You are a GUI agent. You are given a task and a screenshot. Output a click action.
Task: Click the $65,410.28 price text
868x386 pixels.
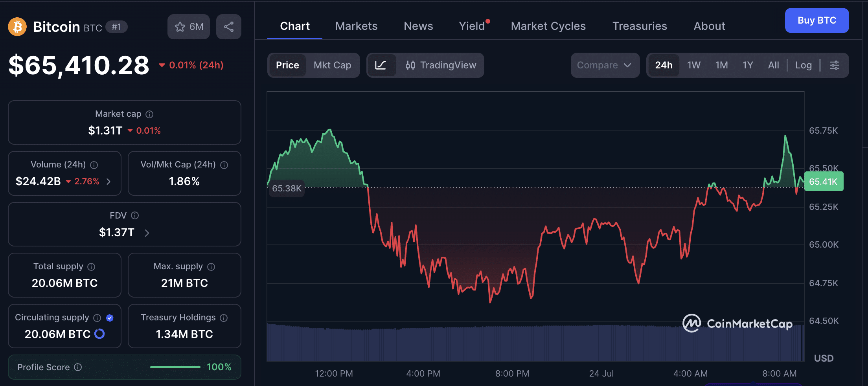click(79, 65)
